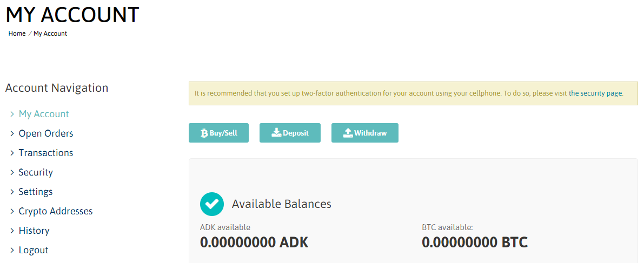Viewport: 644px width, 263px height.
Task: Open the Transactions page
Action: pos(46,153)
